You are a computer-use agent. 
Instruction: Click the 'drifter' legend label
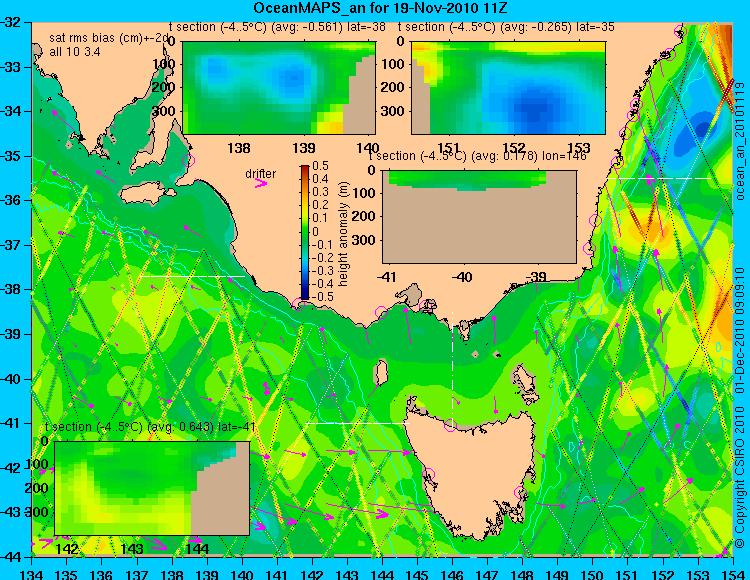(261, 173)
